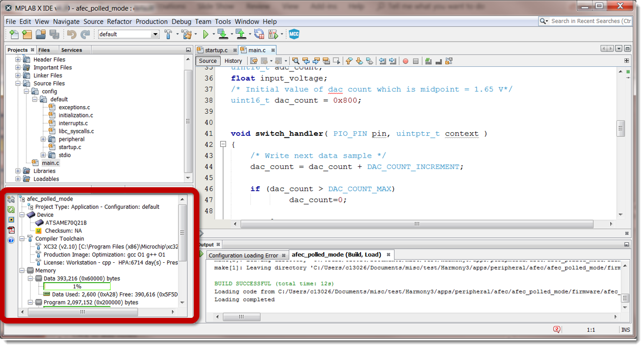
Task: Click the red macro record button
Action: point(405,61)
